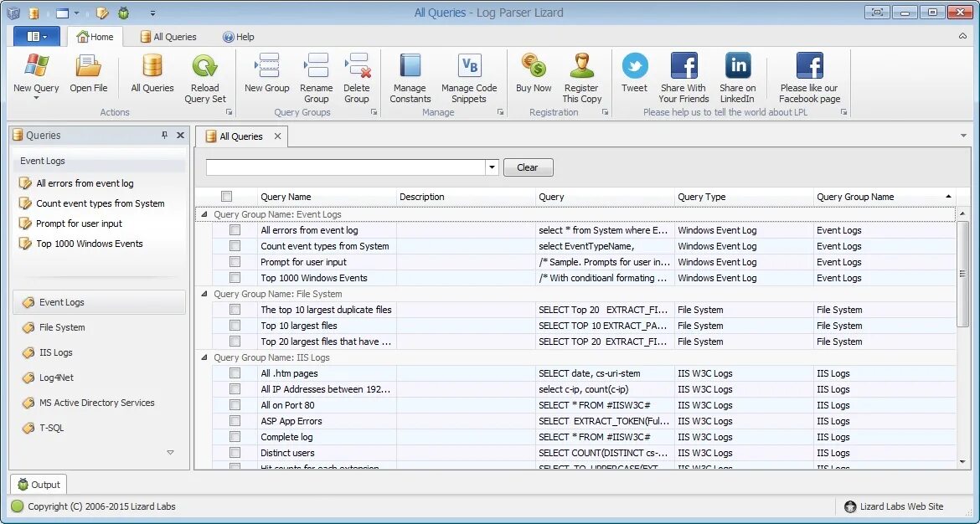Open the Help ribbon tab
980x524 pixels.
pos(238,37)
